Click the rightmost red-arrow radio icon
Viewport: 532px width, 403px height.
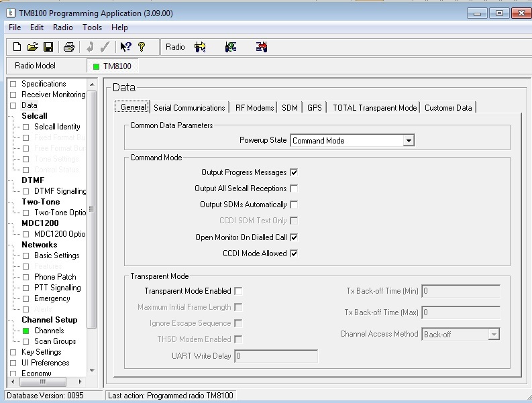pyautogui.click(x=262, y=47)
